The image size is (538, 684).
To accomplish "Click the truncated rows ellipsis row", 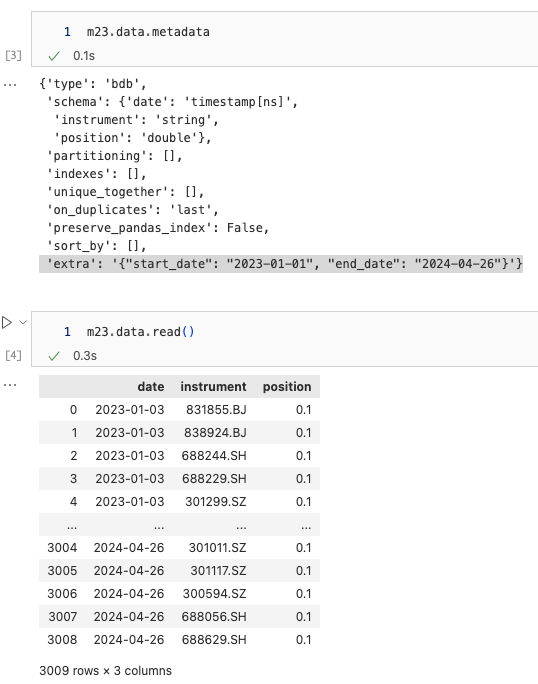I will 179,525.
